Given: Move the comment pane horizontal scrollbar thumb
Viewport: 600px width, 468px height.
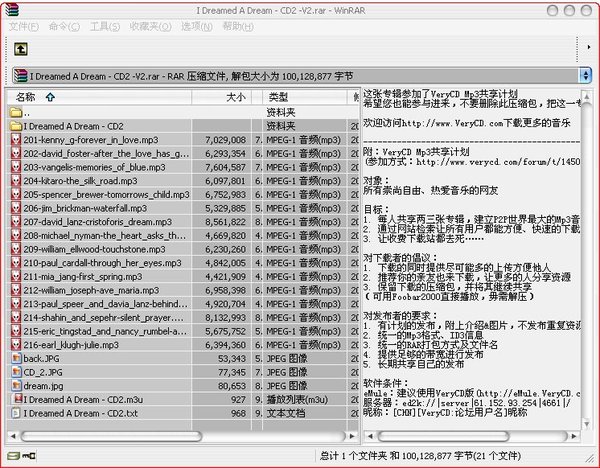Looking at the screenshot, I should tap(443, 436).
